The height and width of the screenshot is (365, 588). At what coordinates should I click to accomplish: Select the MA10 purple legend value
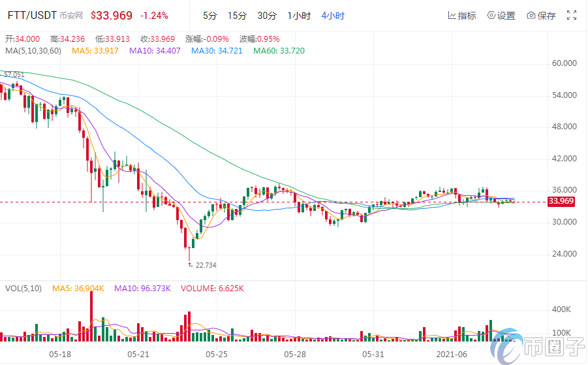pos(158,50)
